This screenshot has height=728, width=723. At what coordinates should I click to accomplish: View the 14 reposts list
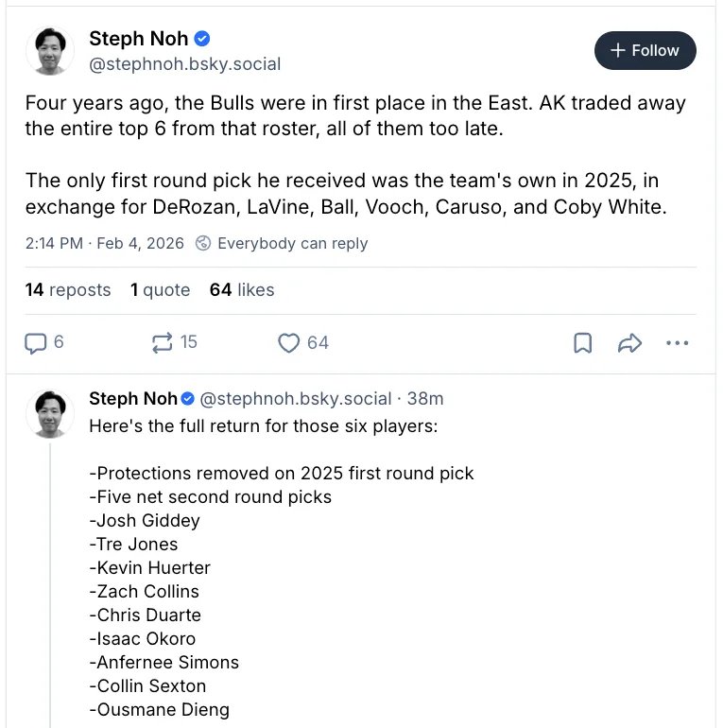pyautogui.click(x=68, y=290)
